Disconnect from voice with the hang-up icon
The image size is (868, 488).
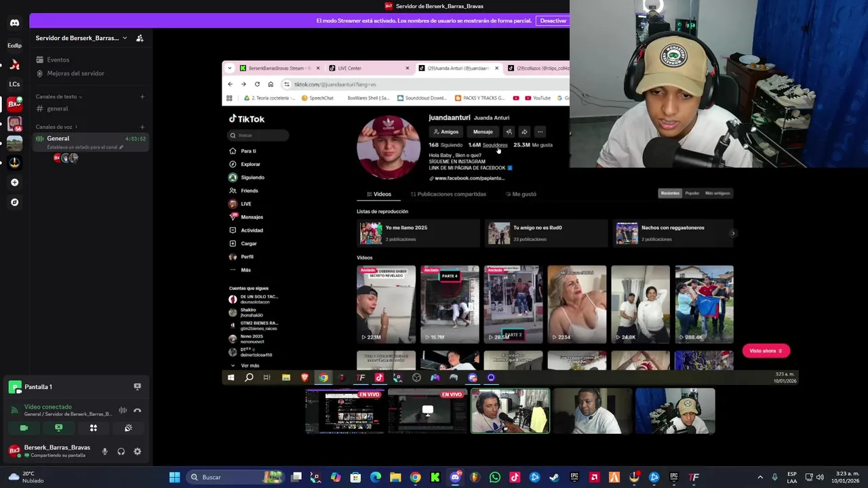[x=137, y=410]
